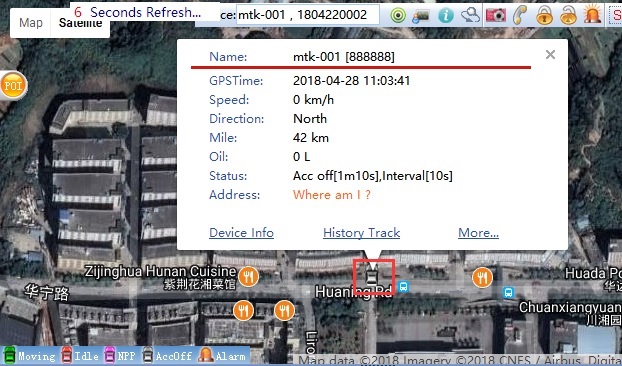Open the blue info icon
The image size is (622, 366).
(446, 15)
